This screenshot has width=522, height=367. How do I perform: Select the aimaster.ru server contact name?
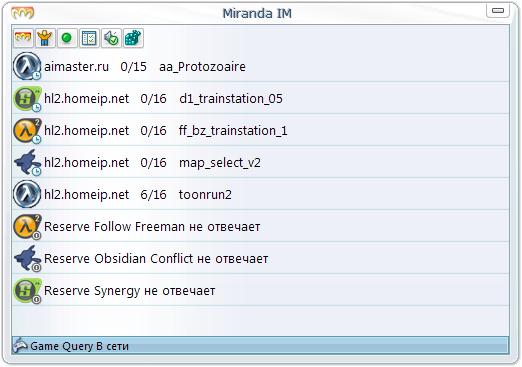pos(77,67)
